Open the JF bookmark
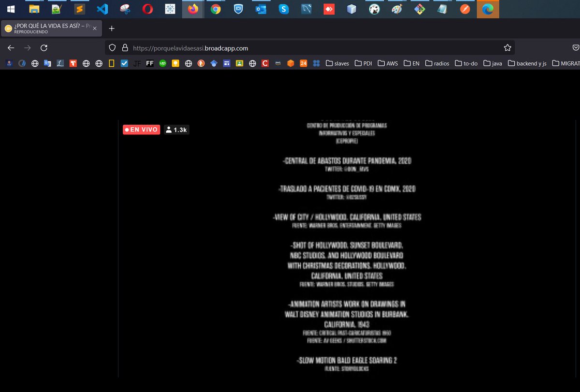The height and width of the screenshot is (392, 580). coord(137,63)
